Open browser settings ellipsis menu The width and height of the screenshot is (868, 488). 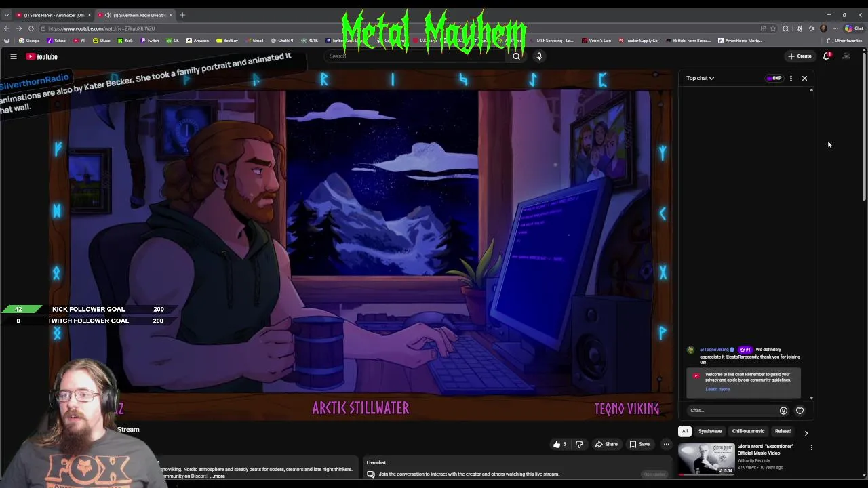(835, 28)
